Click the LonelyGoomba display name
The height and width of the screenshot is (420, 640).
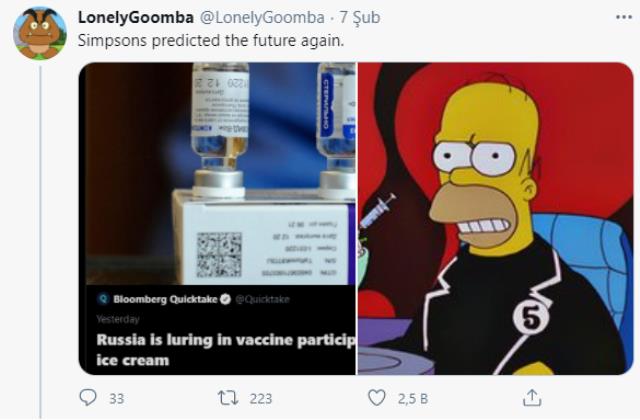coord(136,18)
